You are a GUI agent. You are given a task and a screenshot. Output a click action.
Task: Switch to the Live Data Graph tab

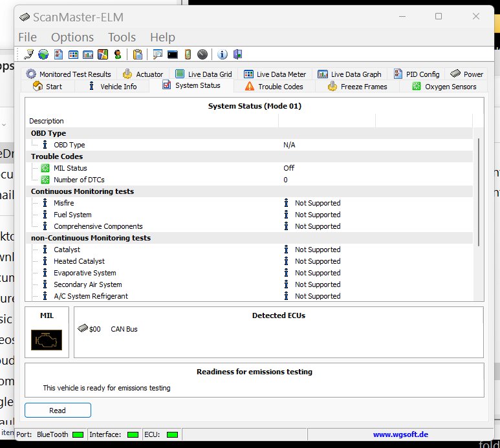pos(349,74)
